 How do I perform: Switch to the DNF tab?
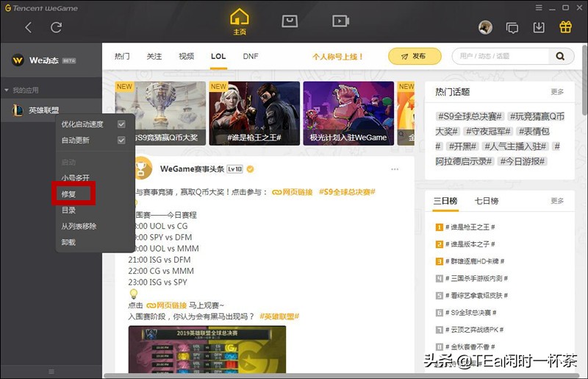coord(251,57)
